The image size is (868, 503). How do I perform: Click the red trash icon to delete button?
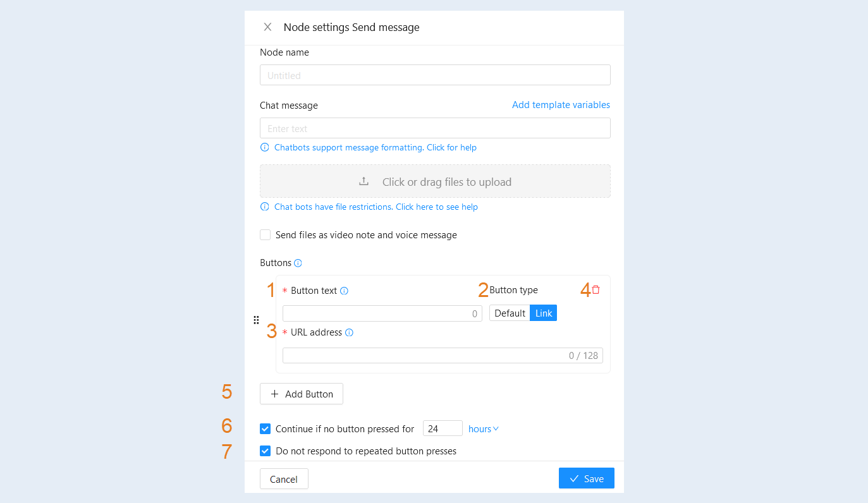pyautogui.click(x=596, y=289)
